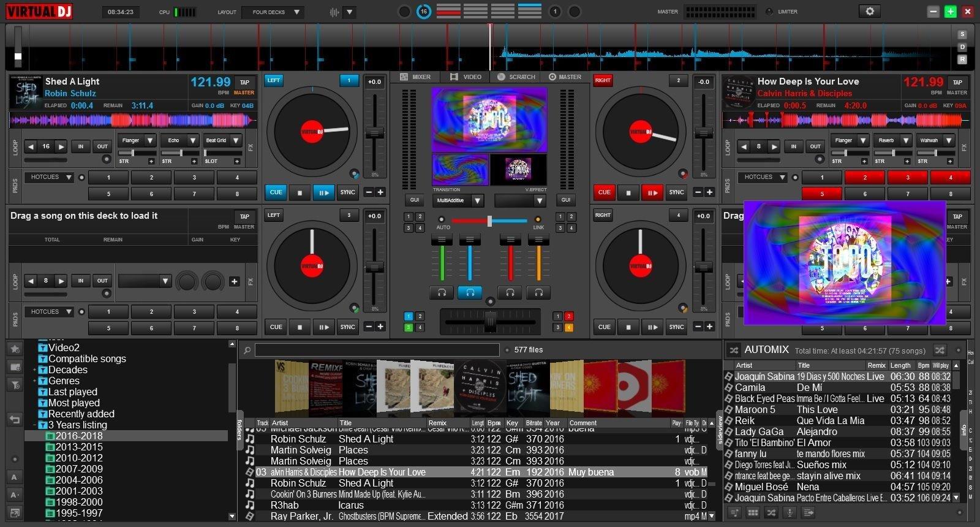Enable headphone cue on orange fader channel
The width and height of the screenshot is (980, 527).
click(x=538, y=292)
